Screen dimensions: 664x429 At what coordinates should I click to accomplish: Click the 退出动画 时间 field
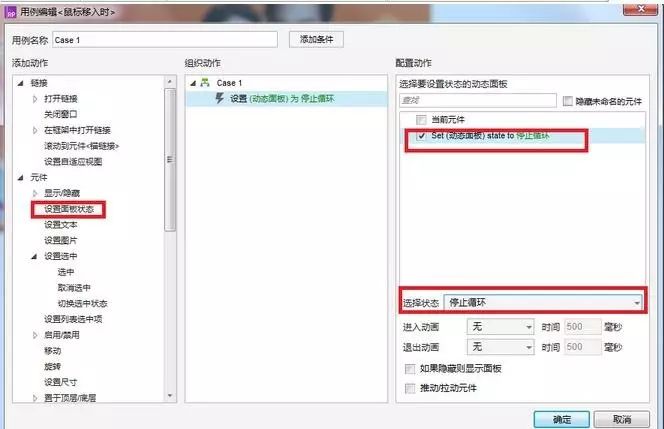pos(583,347)
